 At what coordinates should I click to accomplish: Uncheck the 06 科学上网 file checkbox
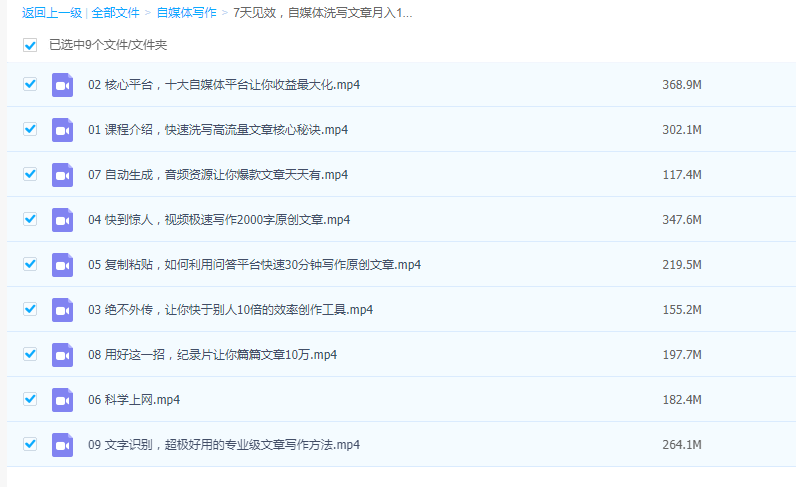[30, 399]
